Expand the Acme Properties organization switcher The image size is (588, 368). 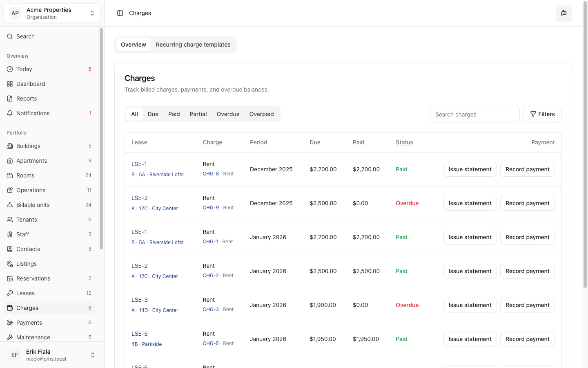coord(52,13)
